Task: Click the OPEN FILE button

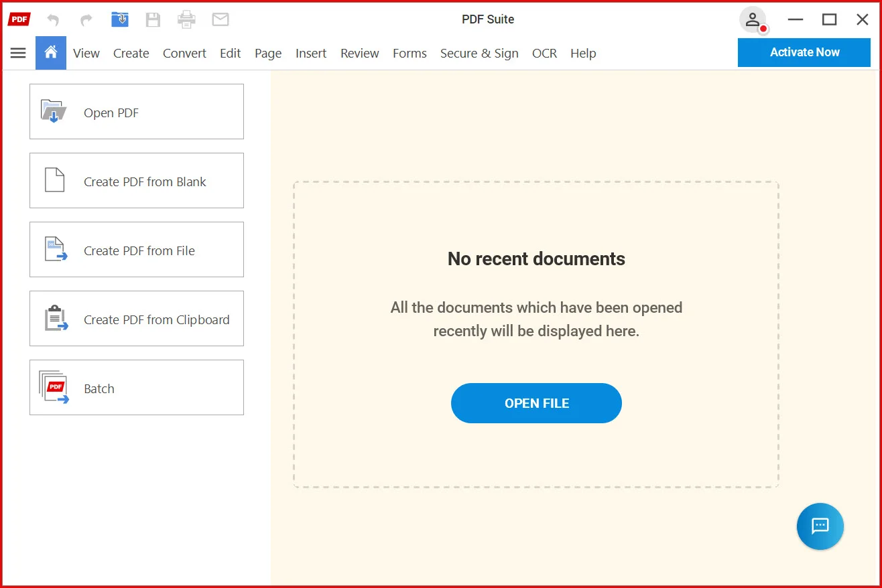Action: point(536,403)
